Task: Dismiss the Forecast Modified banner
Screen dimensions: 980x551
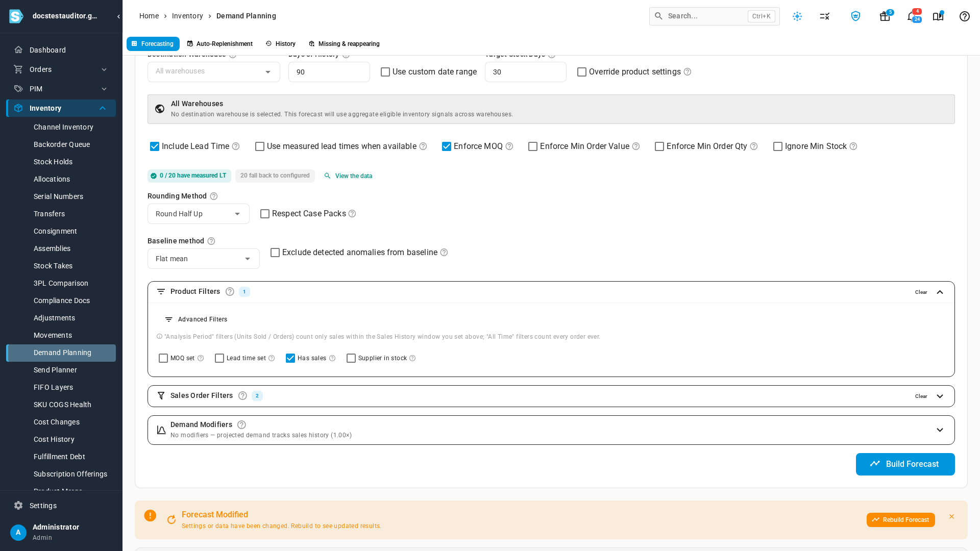Action: click(x=951, y=517)
